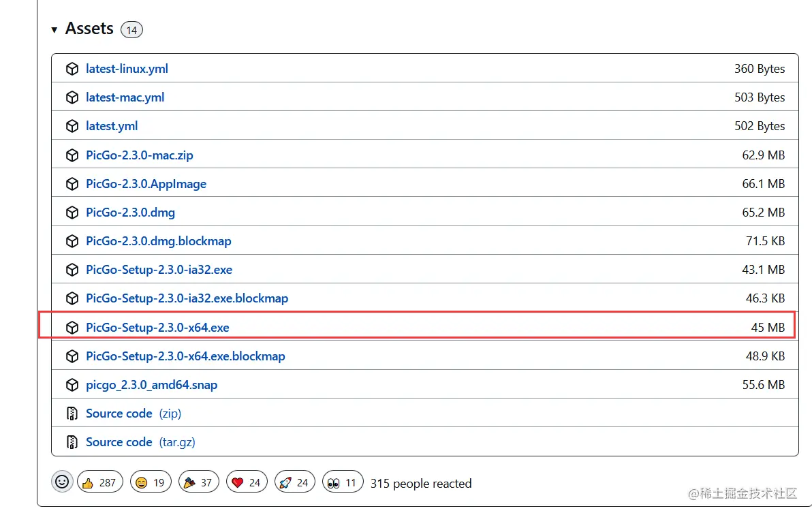Download PicGo-Setup-2.3.0-x64.exe installer
812x515 pixels.
[157, 328]
